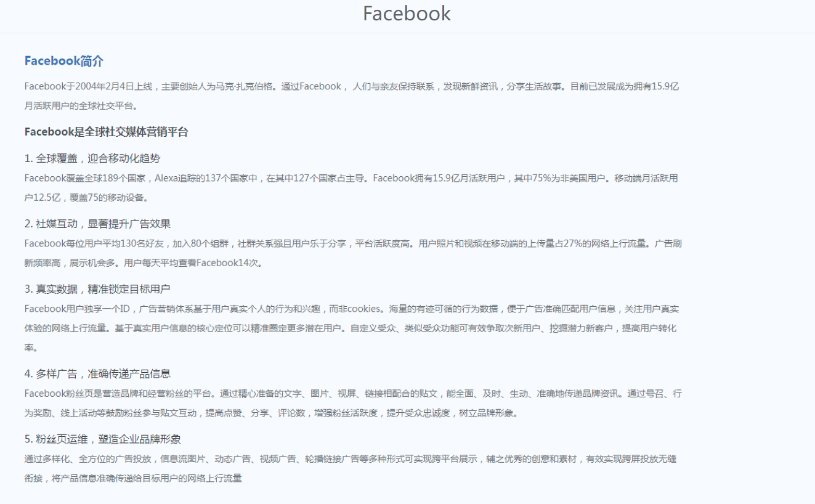Select the heading "2. 社媒互动，显著提升广告效果"
This screenshot has width=815, height=504.
(x=97, y=224)
